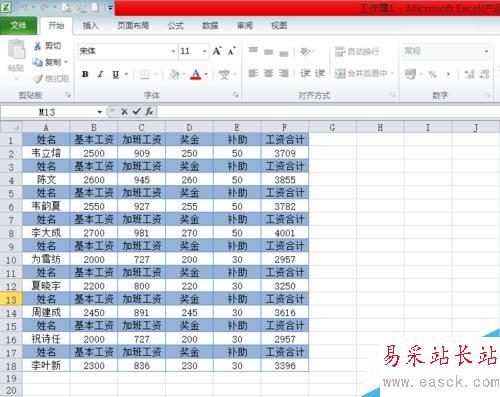Click Merge and Center button
The image size is (500, 397).
pos(361,73)
